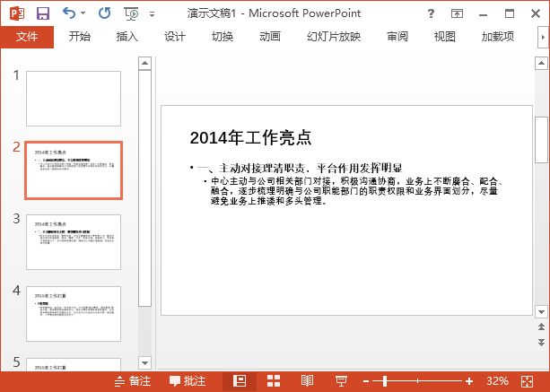Fit slide to current window icon

coord(528,381)
